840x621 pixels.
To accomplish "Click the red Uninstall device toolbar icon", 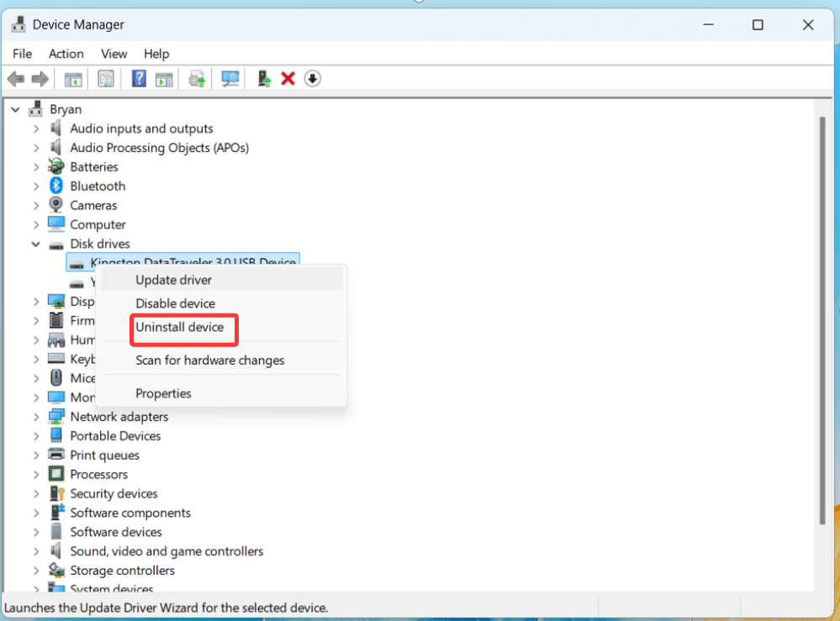I will 288,78.
